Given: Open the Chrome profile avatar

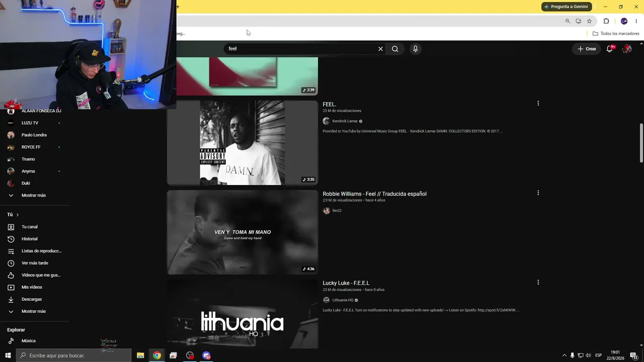Looking at the screenshot, I should point(624,21).
